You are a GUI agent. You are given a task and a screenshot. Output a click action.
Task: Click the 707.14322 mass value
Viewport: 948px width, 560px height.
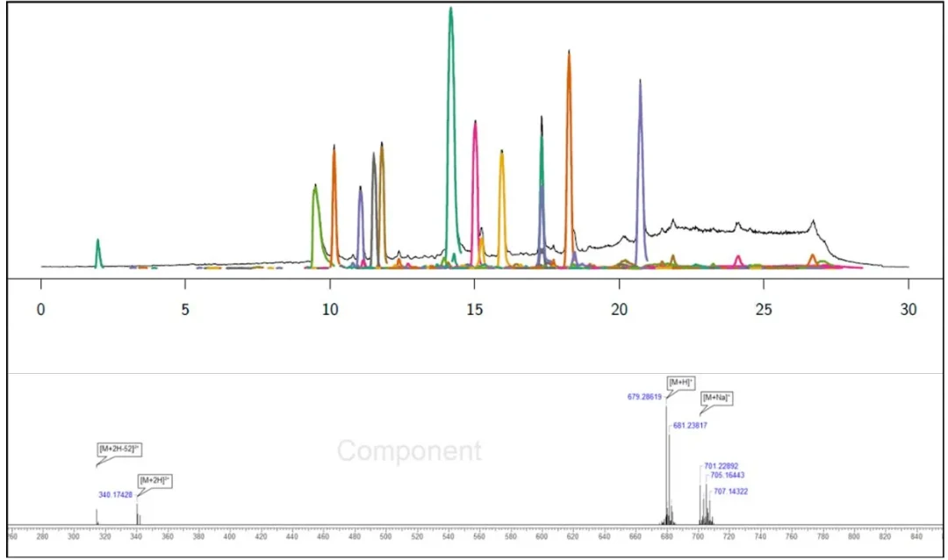pos(731,492)
